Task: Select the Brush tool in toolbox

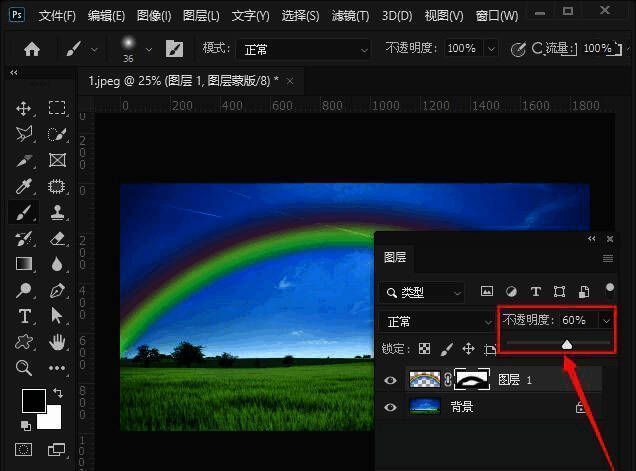Action: [24, 212]
